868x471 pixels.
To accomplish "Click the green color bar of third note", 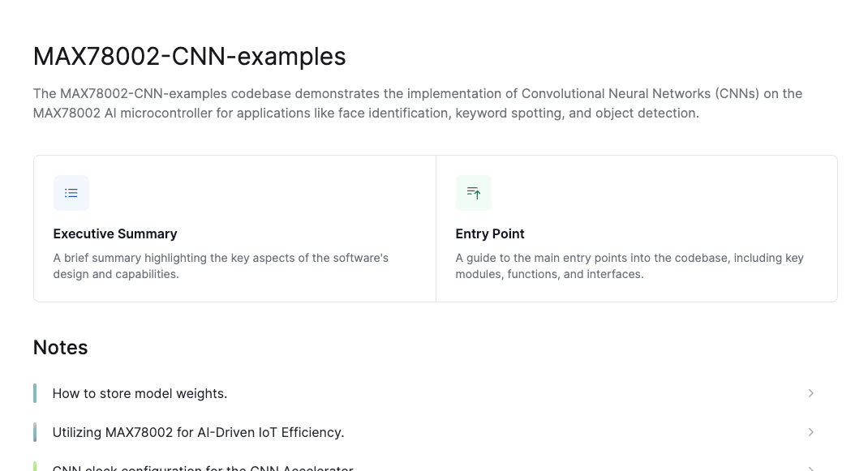I will pos(35,467).
